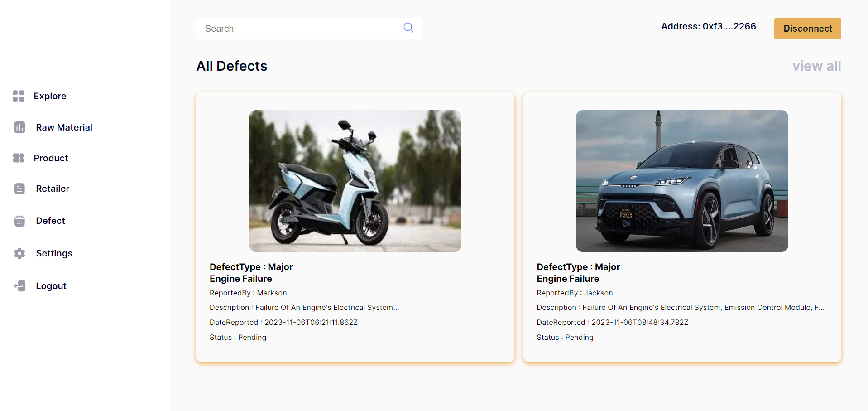Open the Settings menu label
This screenshot has height=411, width=868.
pyautogui.click(x=54, y=253)
